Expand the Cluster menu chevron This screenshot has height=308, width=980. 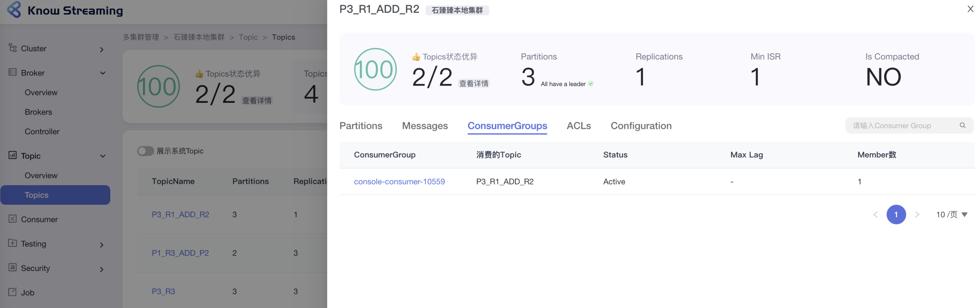click(x=102, y=49)
